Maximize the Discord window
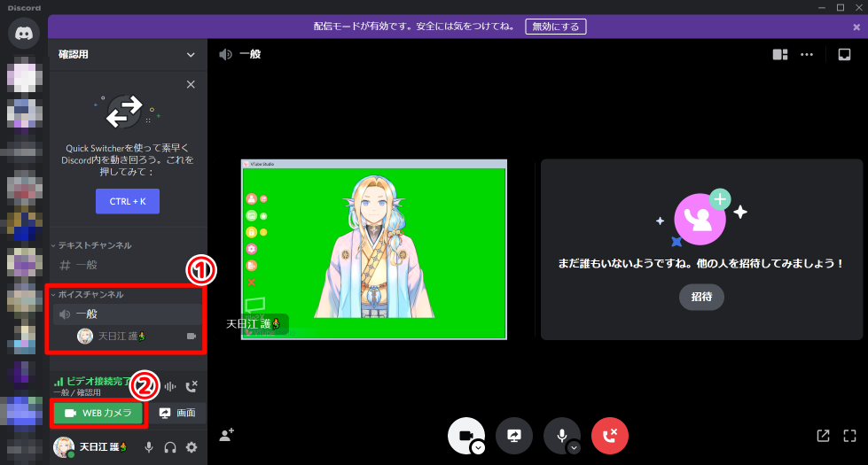This screenshot has width=868, height=465. click(x=841, y=7)
